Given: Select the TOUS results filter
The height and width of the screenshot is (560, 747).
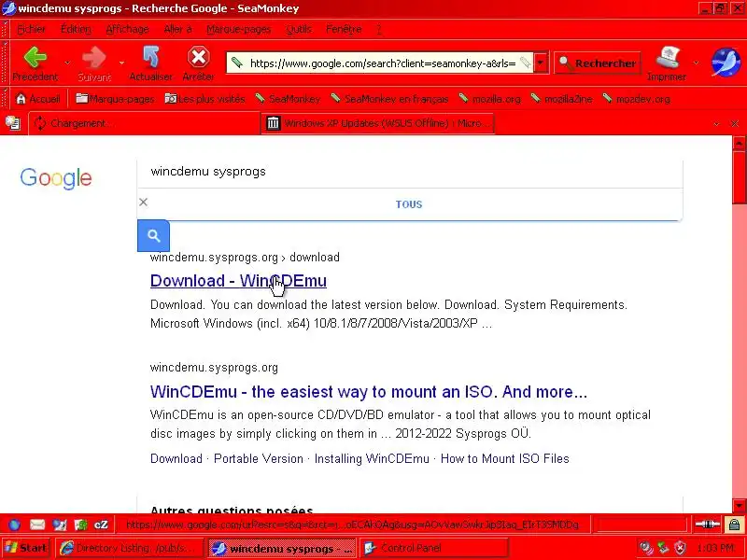Looking at the screenshot, I should [x=409, y=204].
